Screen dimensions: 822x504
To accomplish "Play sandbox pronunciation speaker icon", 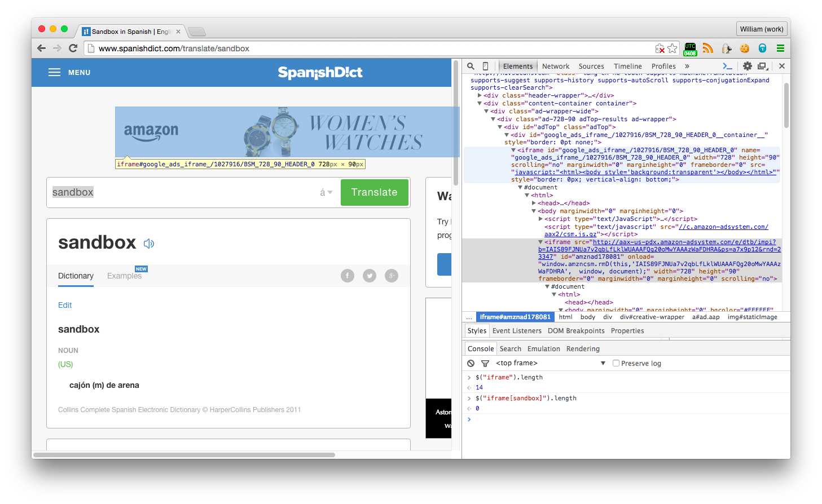I will 149,244.
